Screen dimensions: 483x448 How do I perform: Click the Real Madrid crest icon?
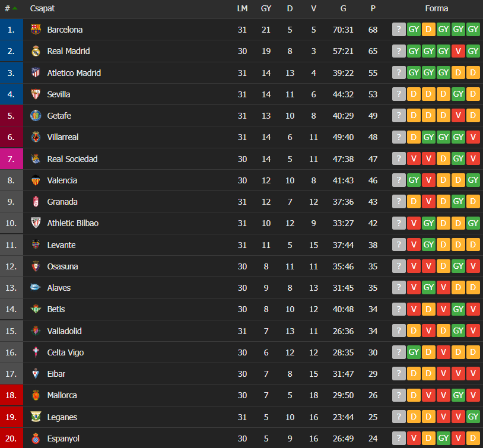tap(36, 51)
